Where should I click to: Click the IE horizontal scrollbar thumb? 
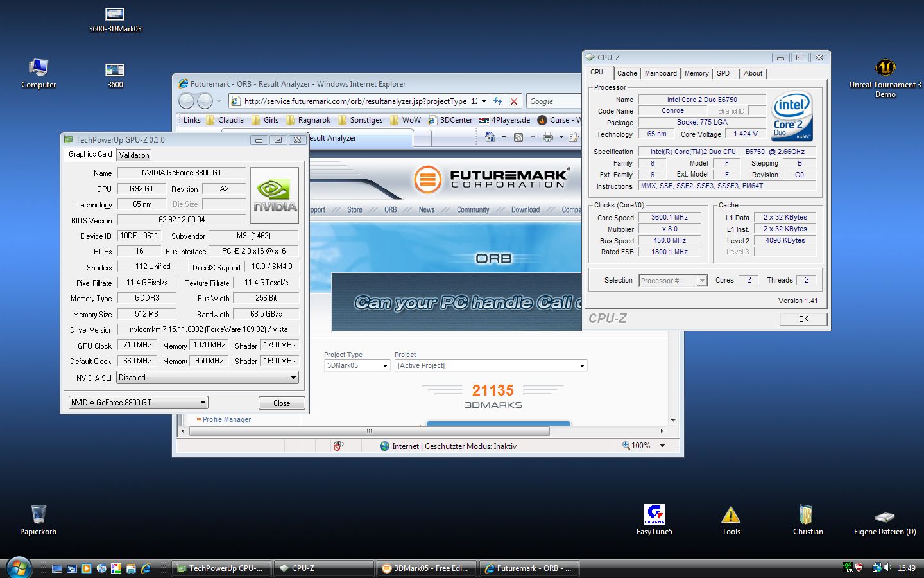coord(370,431)
